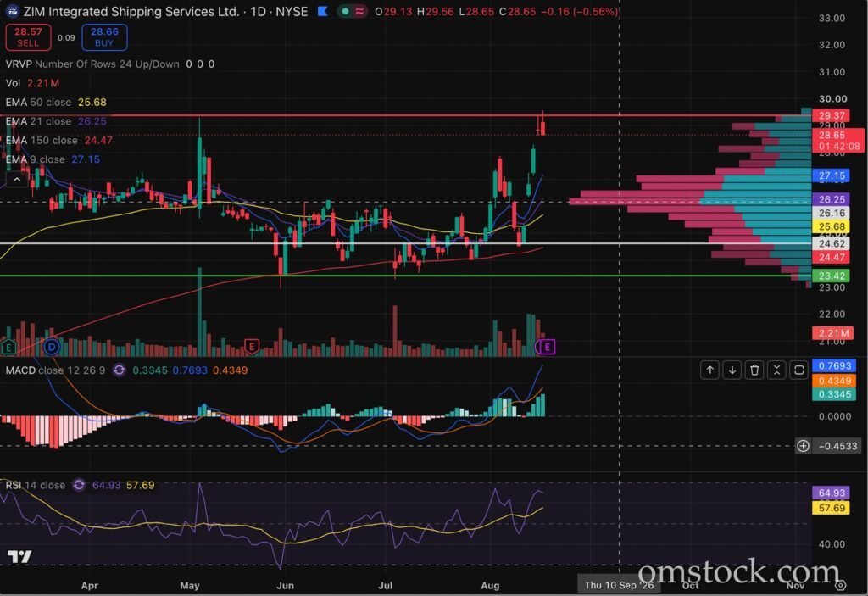The width and height of the screenshot is (868, 596).
Task: Click the plus icon beside -0.4533
Action: (x=804, y=446)
